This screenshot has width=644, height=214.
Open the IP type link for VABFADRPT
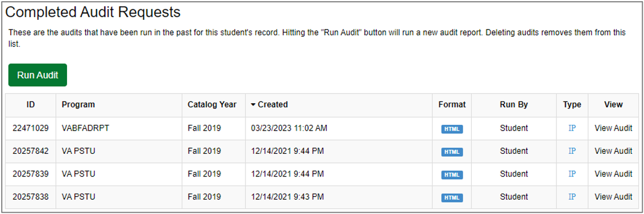572,128
